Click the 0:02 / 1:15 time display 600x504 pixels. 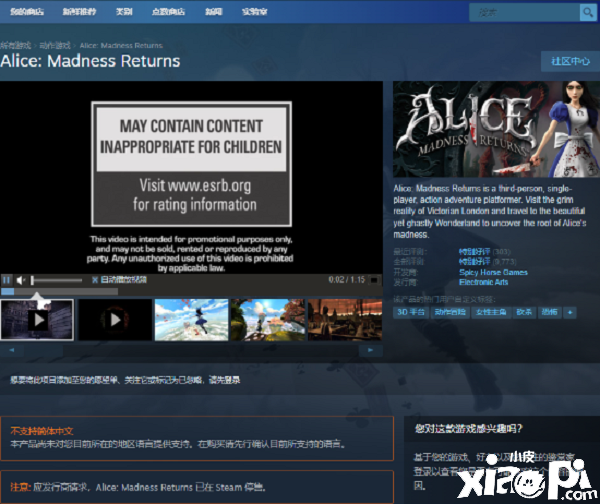pyautogui.click(x=347, y=280)
